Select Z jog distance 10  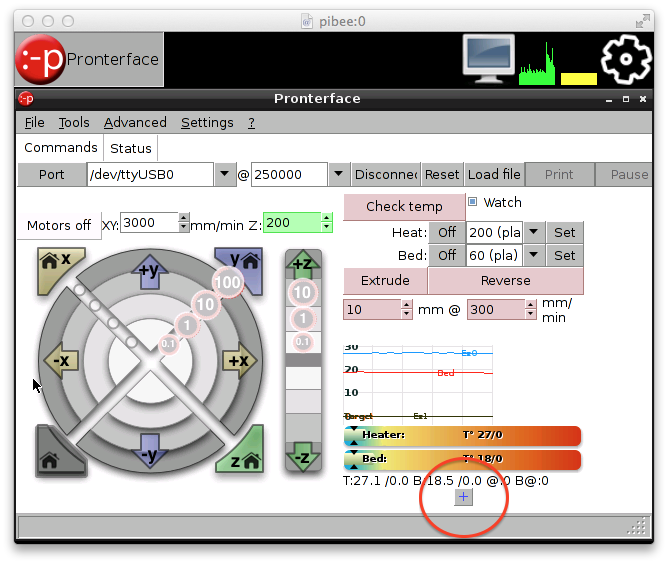pos(302,292)
